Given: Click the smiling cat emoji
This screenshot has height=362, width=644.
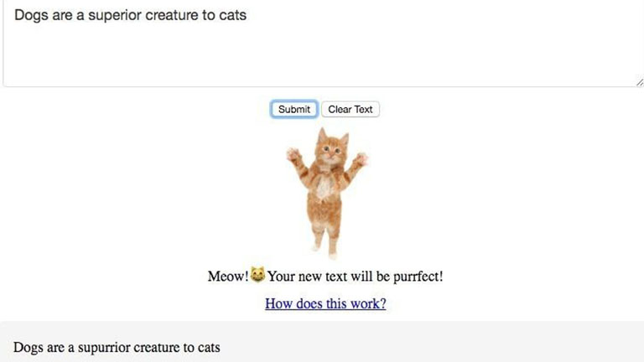Looking at the screenshot, I should pos(257,275).
